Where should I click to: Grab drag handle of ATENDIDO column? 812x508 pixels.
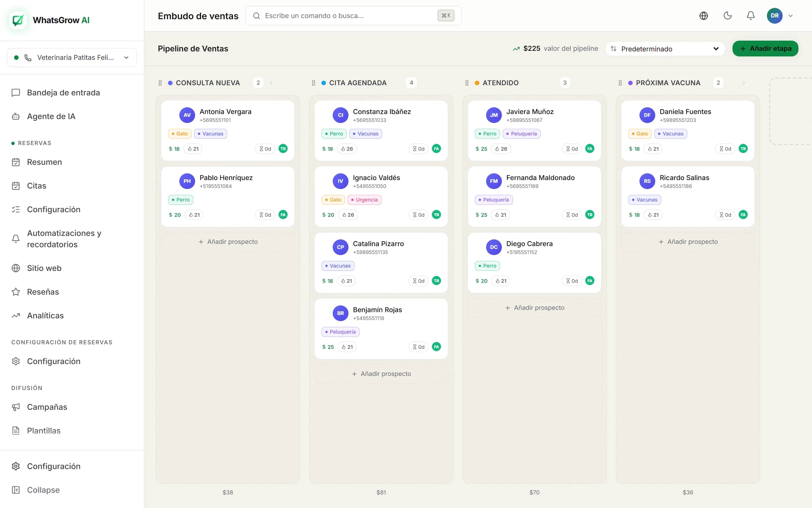click(x=467, y=83)
